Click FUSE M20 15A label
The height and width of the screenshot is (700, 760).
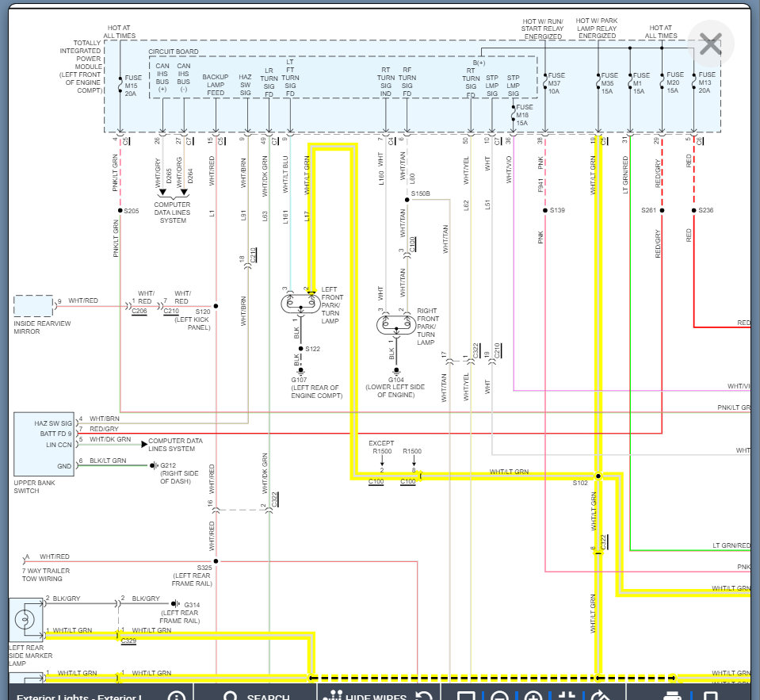pos(675,82)
